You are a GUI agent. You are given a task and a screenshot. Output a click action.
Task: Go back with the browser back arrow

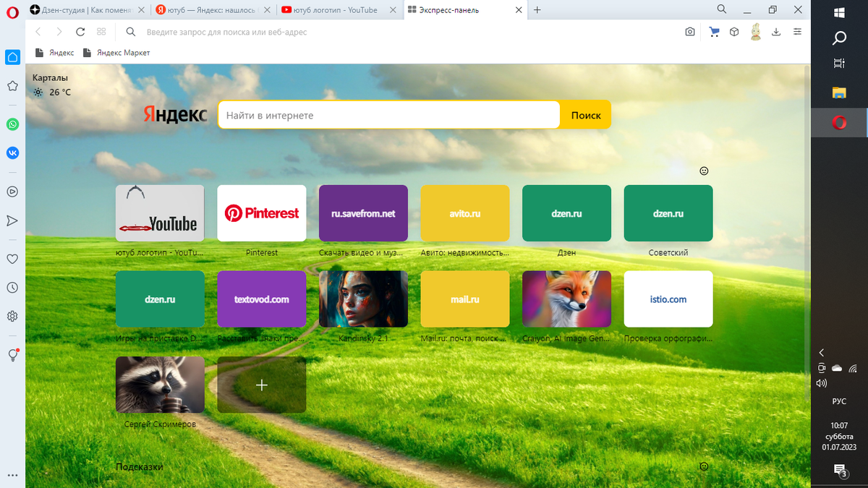pyautogui.click(x=38, y=32)
